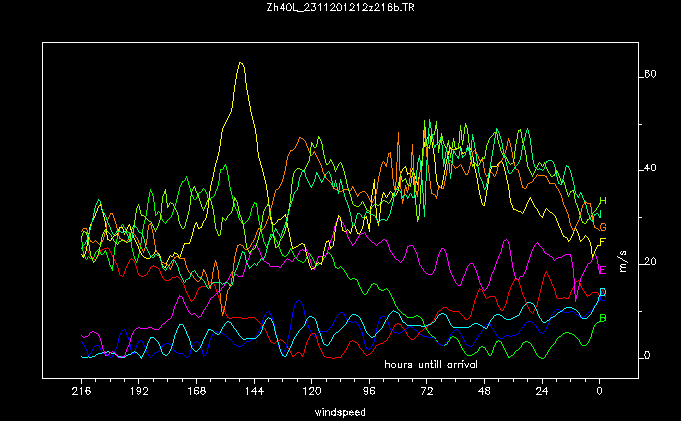Click the 40 value on the y-axis
This screenshot has width=681, height=421.
click(650, 168)
